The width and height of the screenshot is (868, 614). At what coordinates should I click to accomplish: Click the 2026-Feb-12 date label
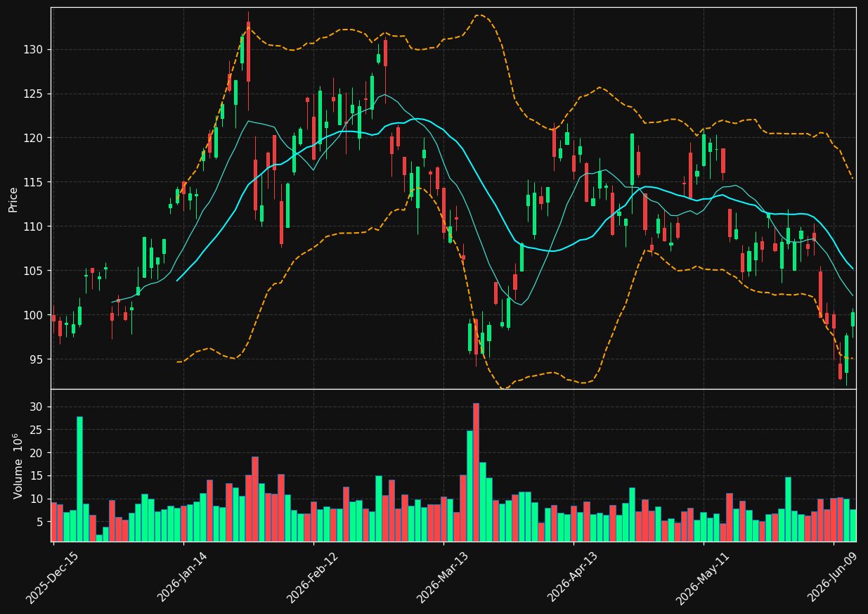click(x=313, y=577)
